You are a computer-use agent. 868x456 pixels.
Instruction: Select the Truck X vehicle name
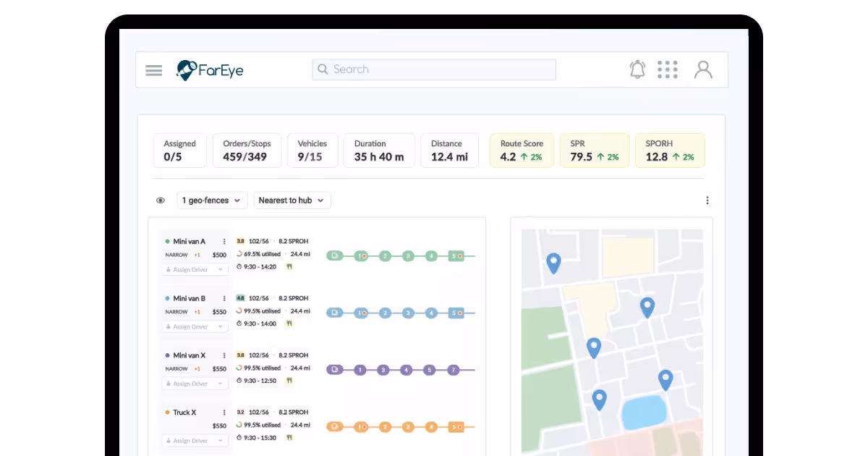tap(184, 413)
